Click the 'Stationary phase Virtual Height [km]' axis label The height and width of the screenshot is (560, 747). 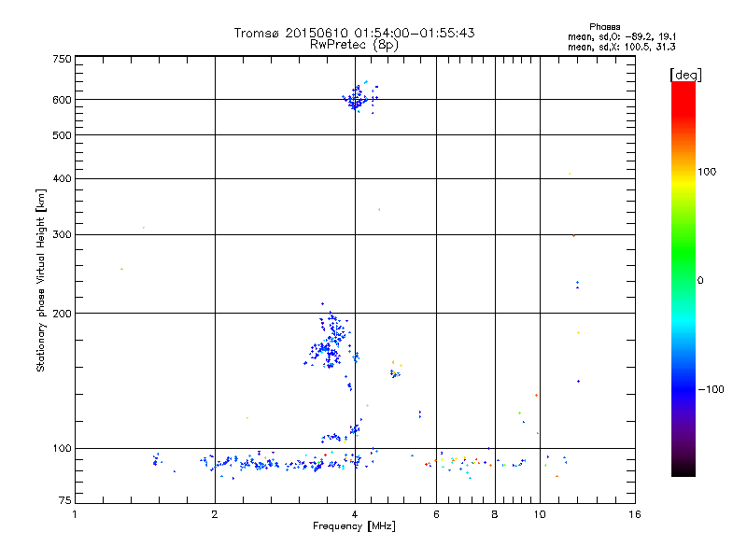tap(41, 280)
